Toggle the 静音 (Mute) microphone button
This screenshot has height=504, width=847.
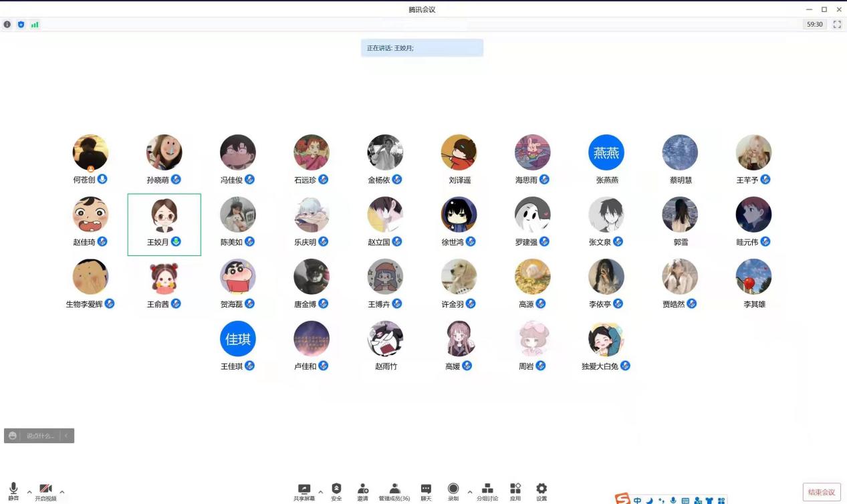13,490
